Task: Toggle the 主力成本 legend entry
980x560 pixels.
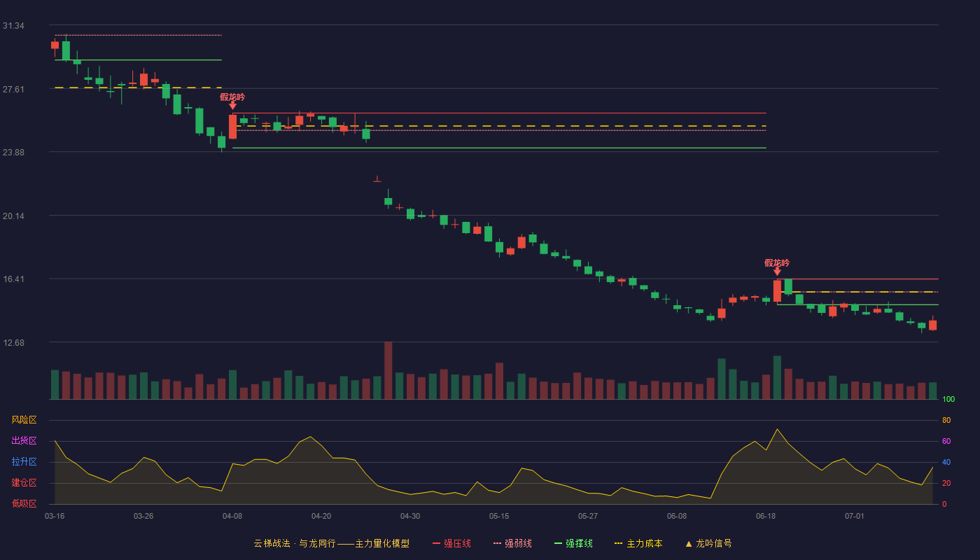Action: point(638,543)
